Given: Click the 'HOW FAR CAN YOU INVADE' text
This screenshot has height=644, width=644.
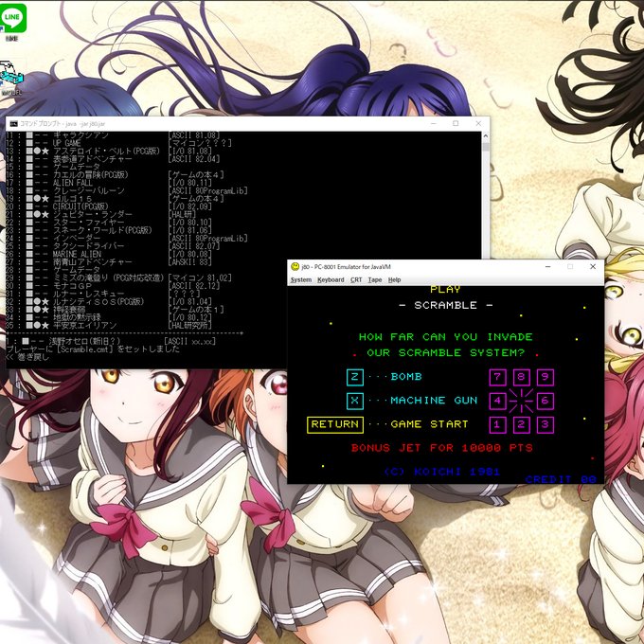Looking at the screenshot, I should [446, 337].
